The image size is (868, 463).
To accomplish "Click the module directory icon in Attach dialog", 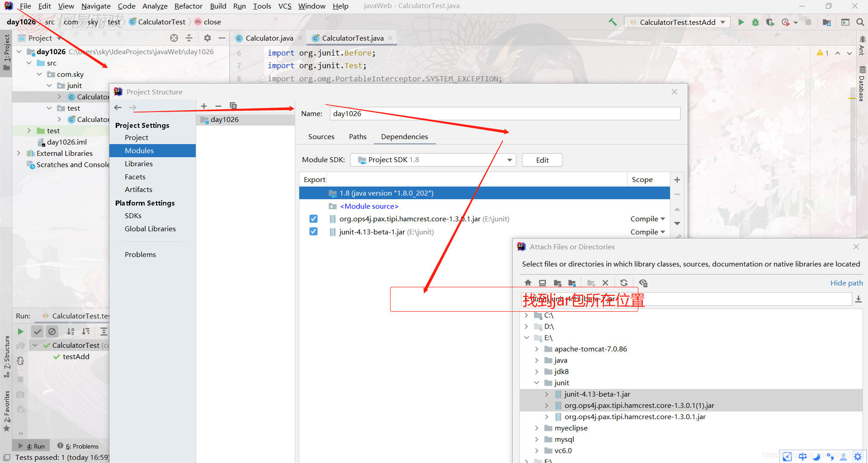I will (572, 283).
